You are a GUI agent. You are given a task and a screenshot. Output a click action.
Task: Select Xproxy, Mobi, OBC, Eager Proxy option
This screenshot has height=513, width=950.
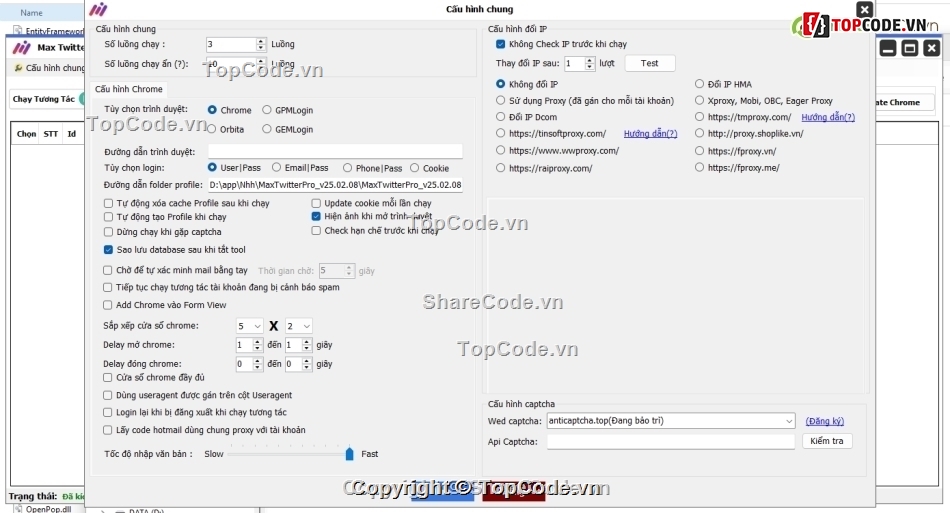point(699,100)
